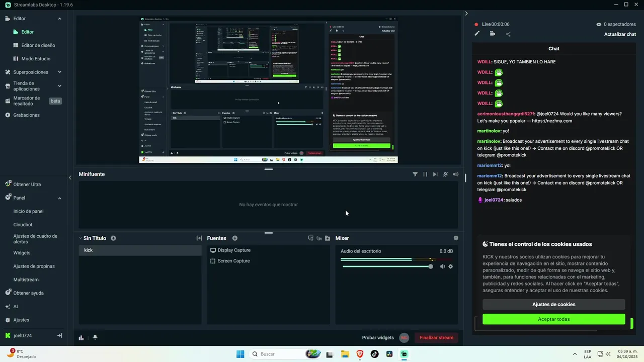Pause the alert queue in Minifuente

(425, 174)
